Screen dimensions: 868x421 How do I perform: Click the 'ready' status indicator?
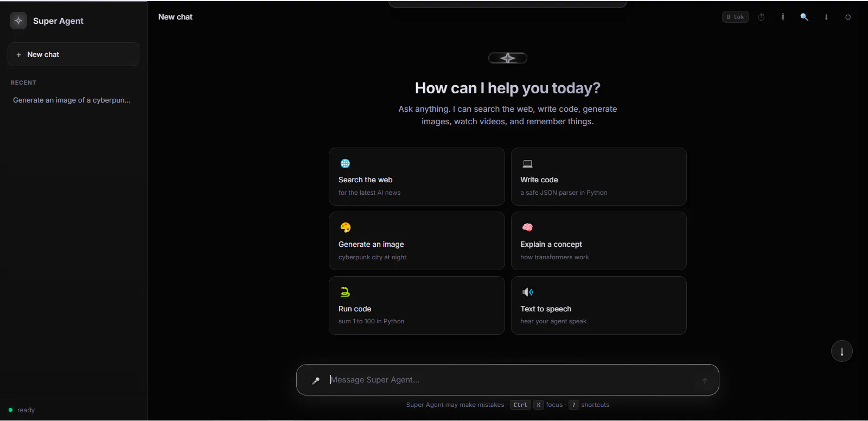(22, 410)
